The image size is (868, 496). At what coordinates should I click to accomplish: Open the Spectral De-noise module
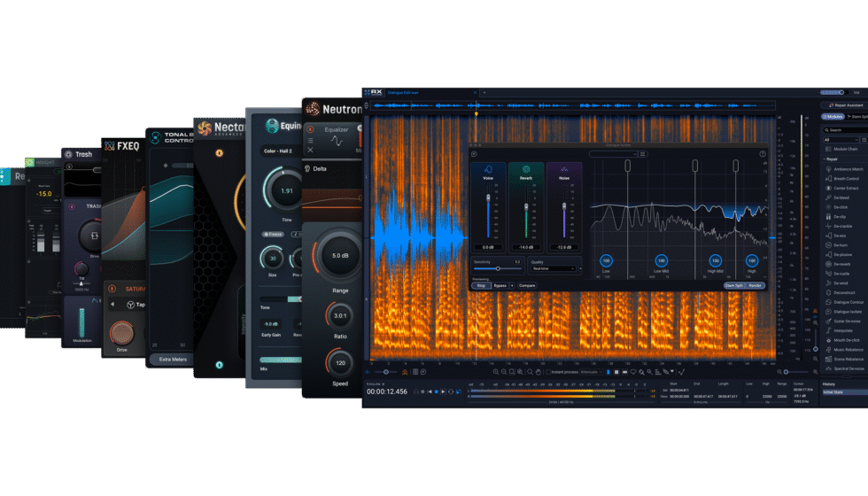tap(845, 368)
